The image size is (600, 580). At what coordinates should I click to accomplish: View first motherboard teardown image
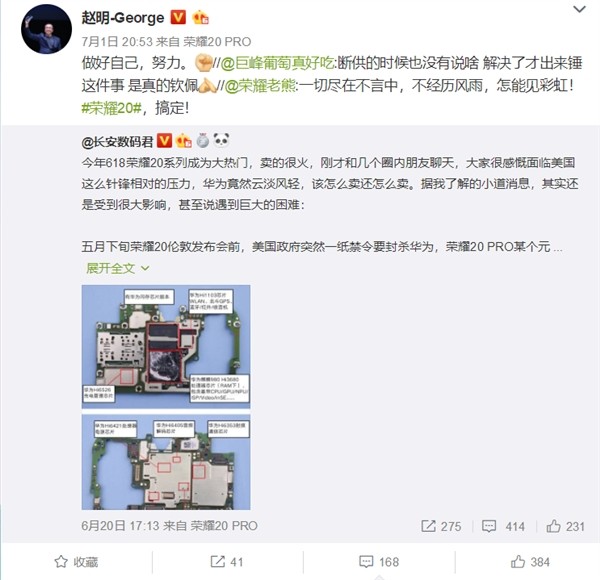click(x=166, y=347)
